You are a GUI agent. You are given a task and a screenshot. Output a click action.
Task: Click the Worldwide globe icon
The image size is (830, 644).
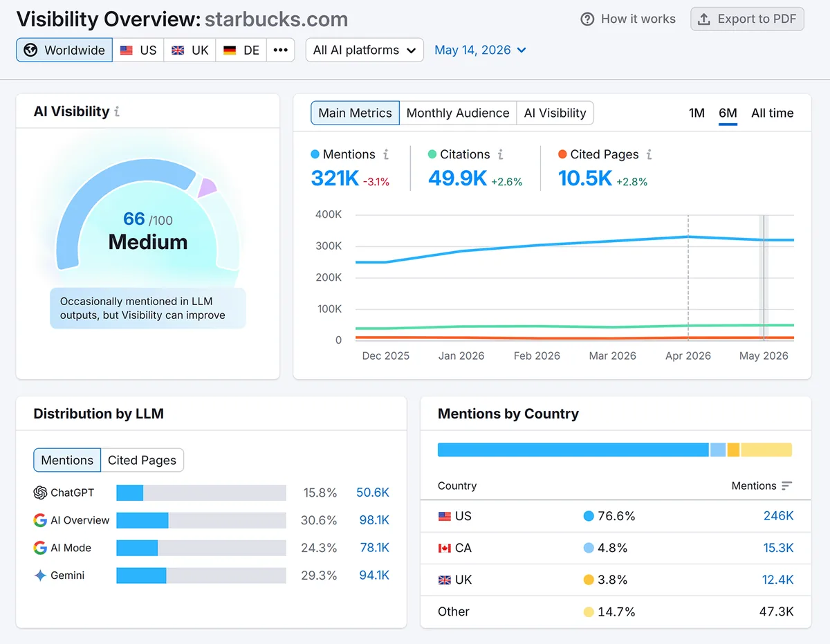[30, 50]
